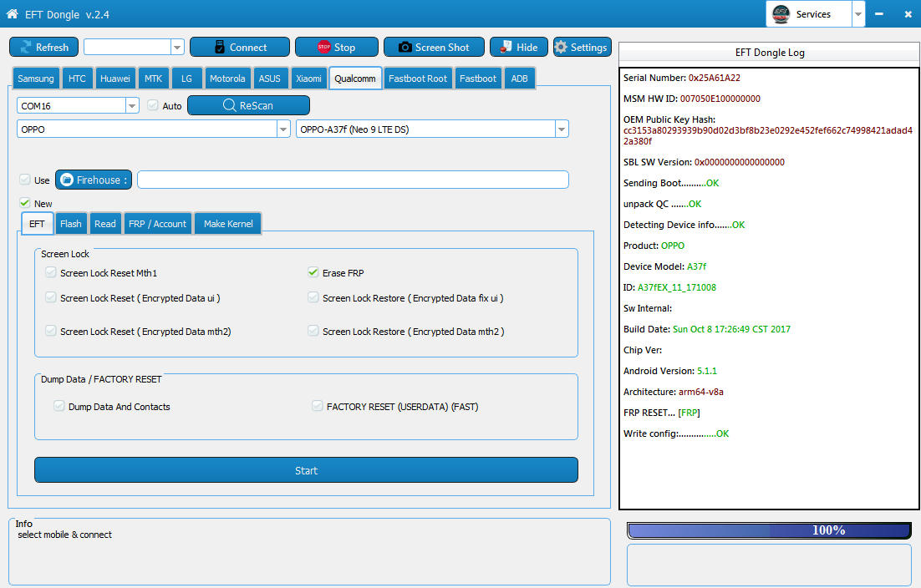Click the EFT logo beside Services
The height and width of the screenshot is (588, 921).
pos(781,14)
